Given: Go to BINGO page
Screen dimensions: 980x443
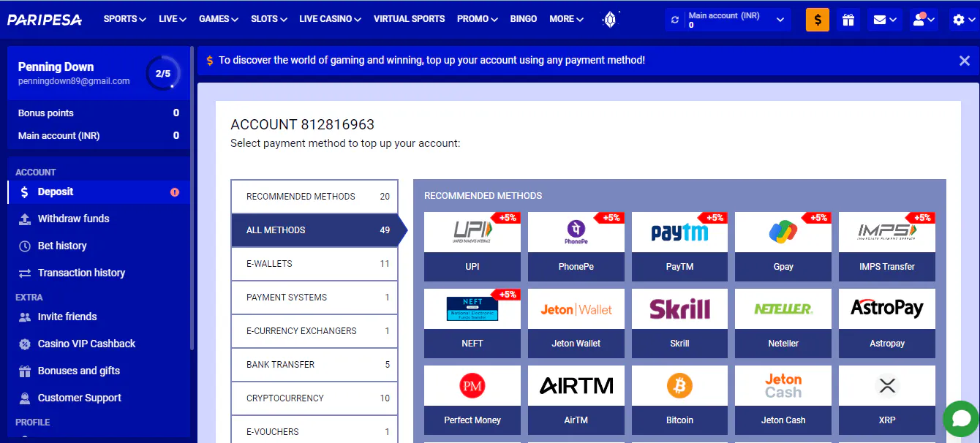Looking at the screenshot, I should (524, 19).
